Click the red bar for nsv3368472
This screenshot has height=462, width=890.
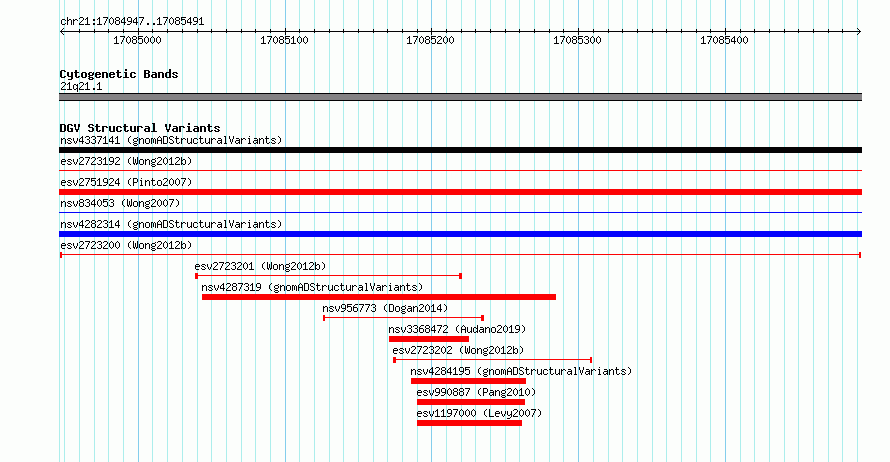click(x=429, y=339)
